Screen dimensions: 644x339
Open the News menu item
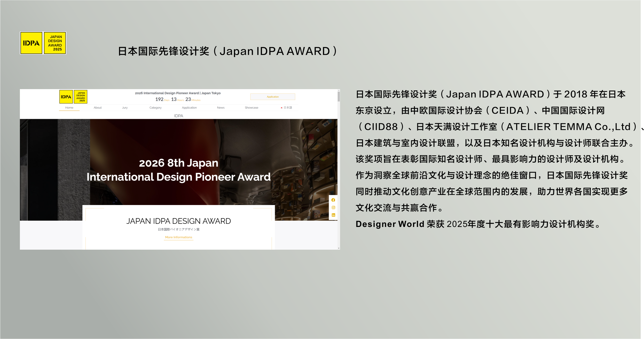(221, 108)
